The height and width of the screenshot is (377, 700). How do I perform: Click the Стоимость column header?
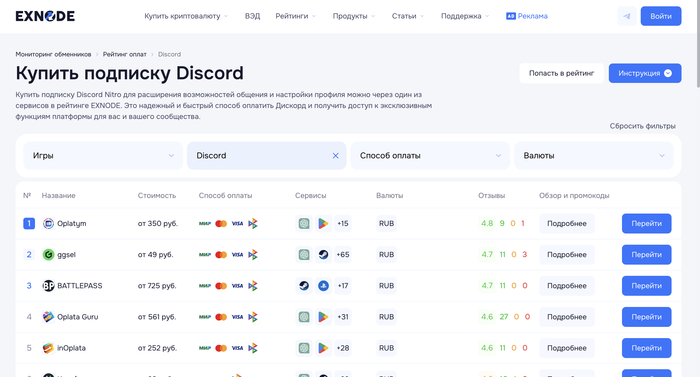pos(157,196)
